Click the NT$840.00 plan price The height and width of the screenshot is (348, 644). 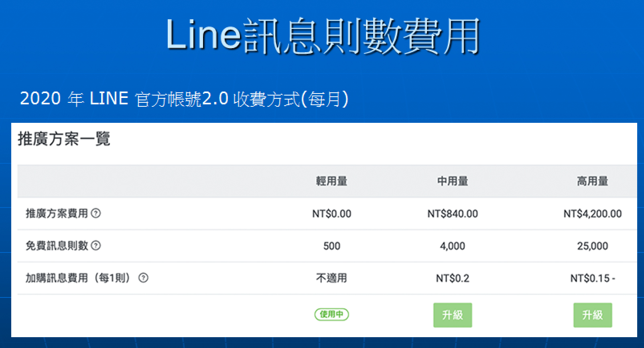point(453,214)
